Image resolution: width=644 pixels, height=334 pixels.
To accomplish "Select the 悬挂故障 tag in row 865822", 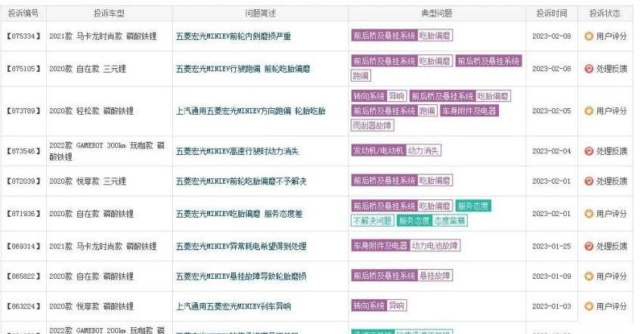I will [x=435, y=276].
